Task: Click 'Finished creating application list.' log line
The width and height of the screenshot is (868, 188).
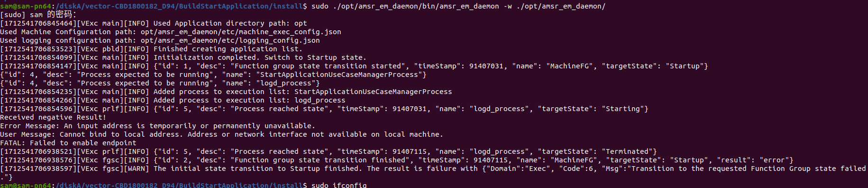Action: (x=151, y=49)
